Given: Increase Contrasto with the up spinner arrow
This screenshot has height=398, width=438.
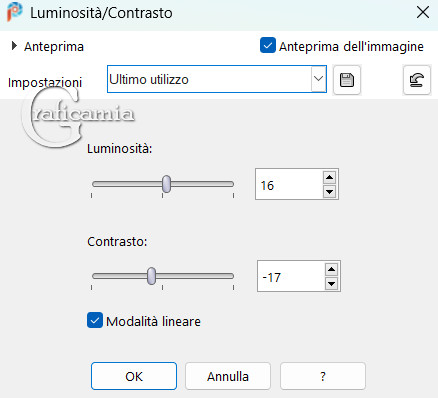Looking at the screenshot, I should 331,269.
